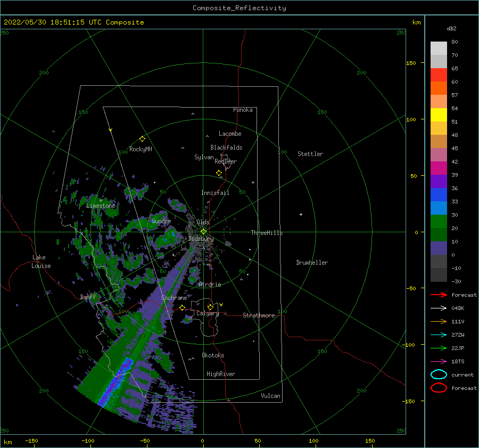This screenshot has width=479, height=448.
Task: Click the Ponoka city label
Action: (243, 110)
